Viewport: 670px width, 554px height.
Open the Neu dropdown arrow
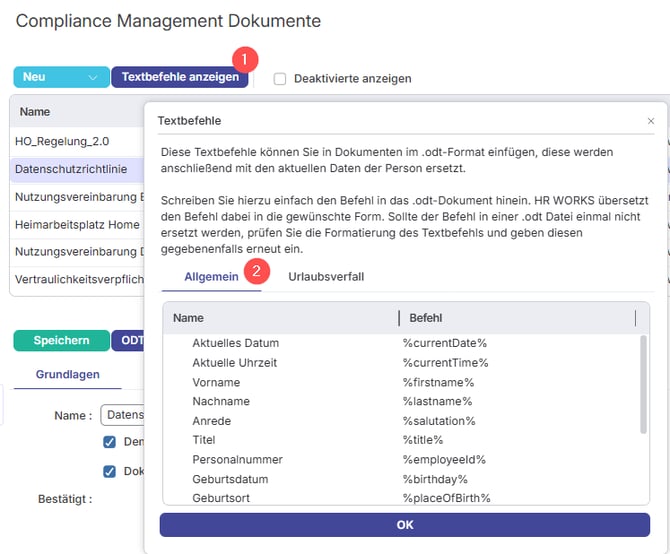92,78
